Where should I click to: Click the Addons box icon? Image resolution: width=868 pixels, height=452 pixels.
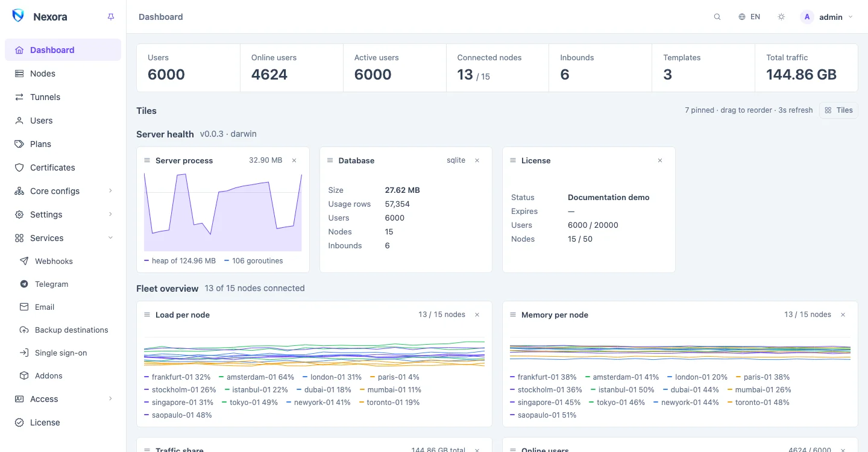tap(24, 375)
